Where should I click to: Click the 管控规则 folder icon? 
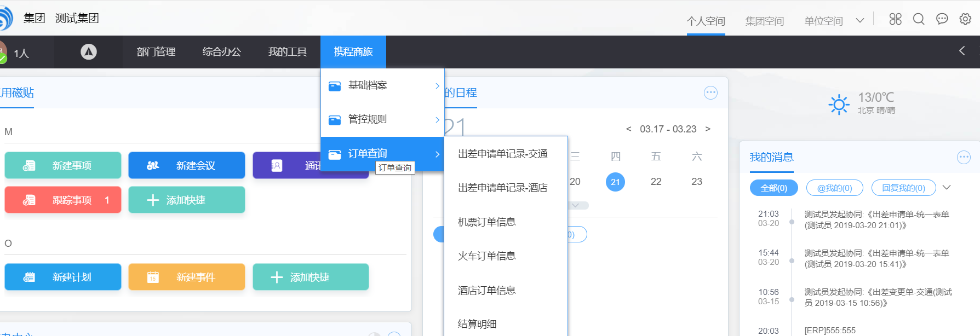[335, 120]
